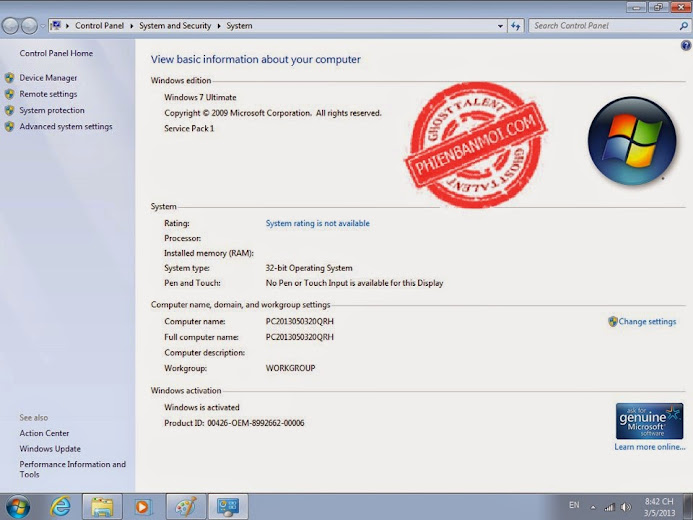The image size is (693, 520).
Task: Switch to the Paint taskbar button
Action: [186, 506]
